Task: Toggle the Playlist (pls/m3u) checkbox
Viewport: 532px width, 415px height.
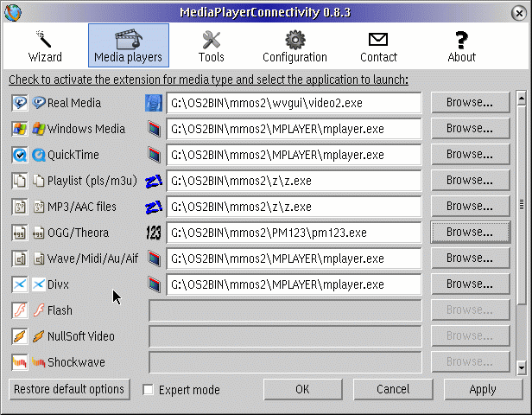Action: click(20, 181)
